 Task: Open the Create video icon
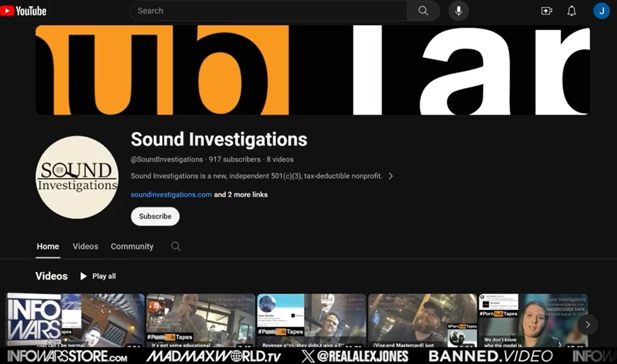547,11
